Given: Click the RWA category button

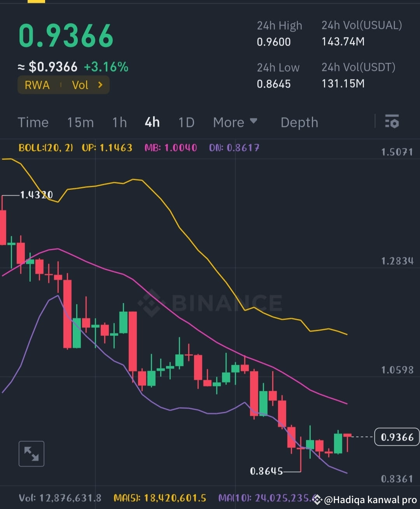Looking at the screenshot, I should [x=37, y=85].
